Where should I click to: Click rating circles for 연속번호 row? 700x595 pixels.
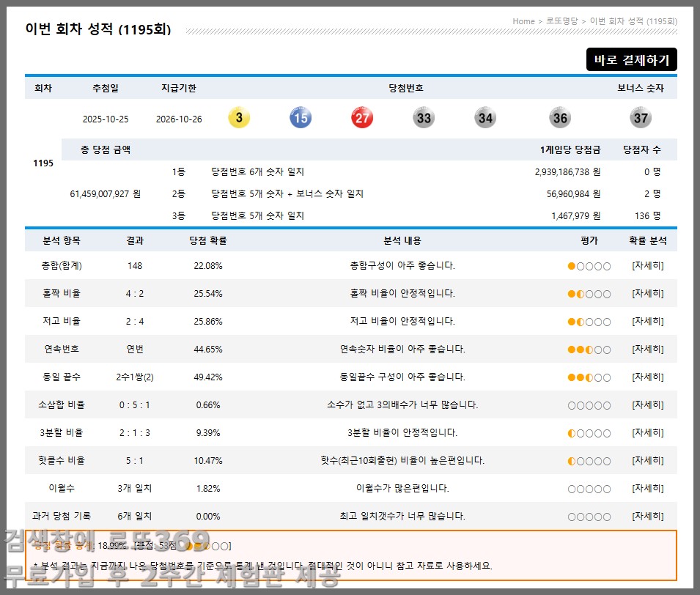click(589, 350)
